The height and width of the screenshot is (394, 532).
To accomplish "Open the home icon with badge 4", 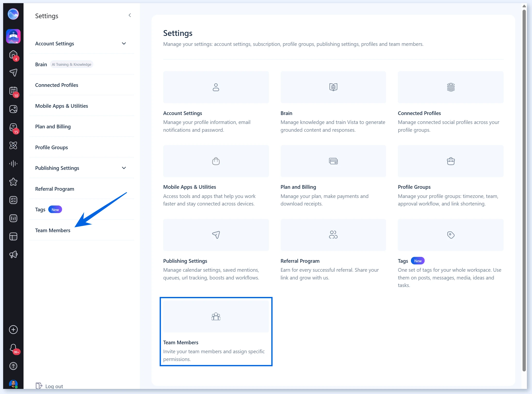I will (13, 55).
